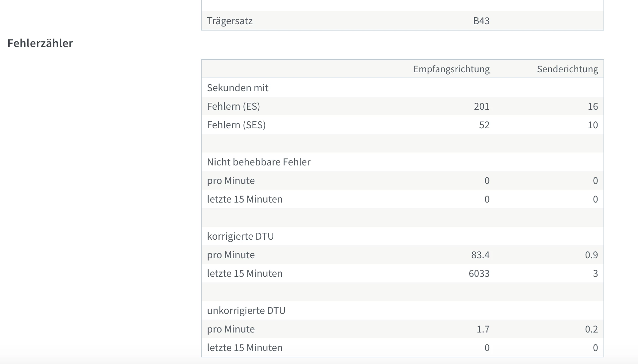Click the corrected DTU value 83.4
Image resolution: width=638 pixels, height=364 pixels.
(x=480, y=255)
